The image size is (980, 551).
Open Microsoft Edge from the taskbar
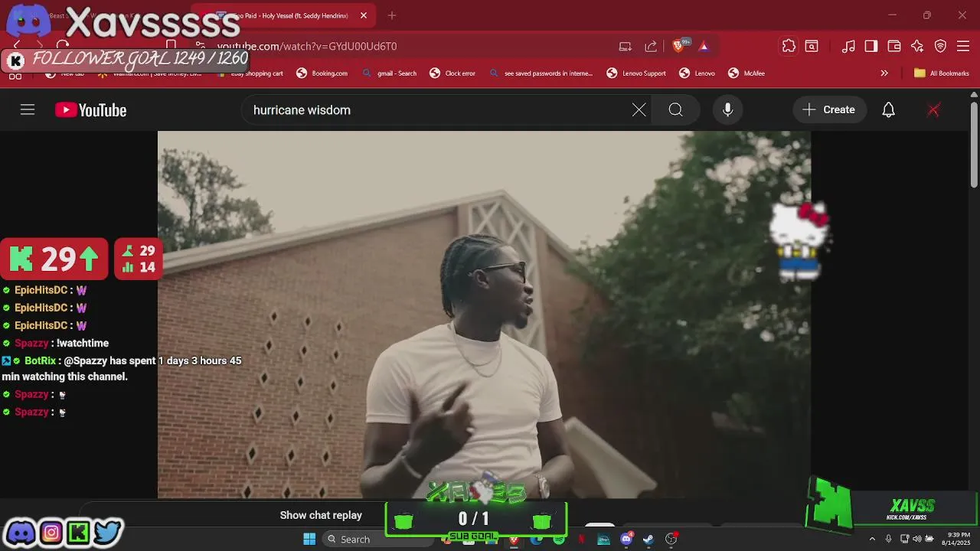click(x=536, y=540)
